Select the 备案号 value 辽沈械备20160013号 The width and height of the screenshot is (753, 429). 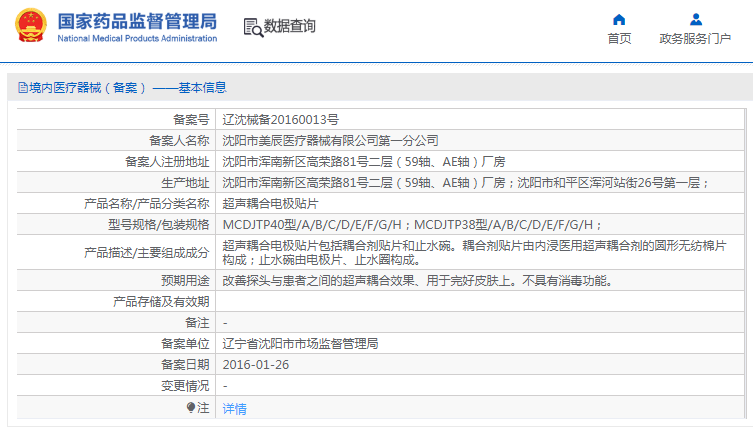[280, 120]
